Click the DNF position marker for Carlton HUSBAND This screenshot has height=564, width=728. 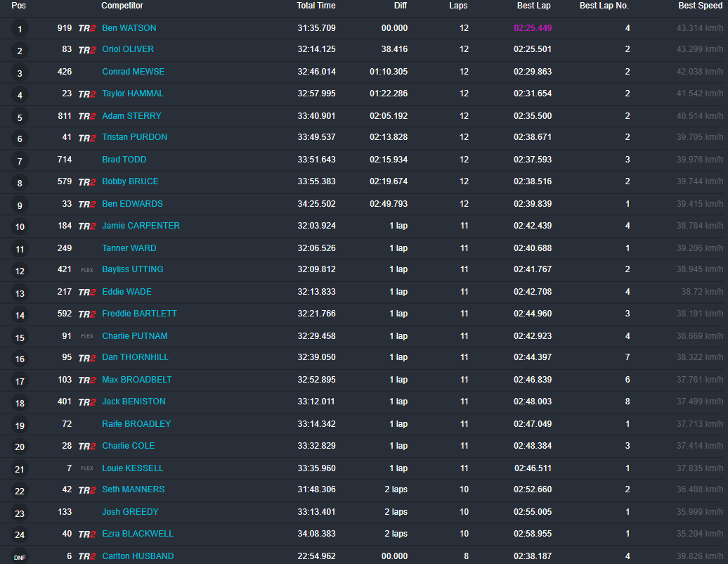(19, 556)
